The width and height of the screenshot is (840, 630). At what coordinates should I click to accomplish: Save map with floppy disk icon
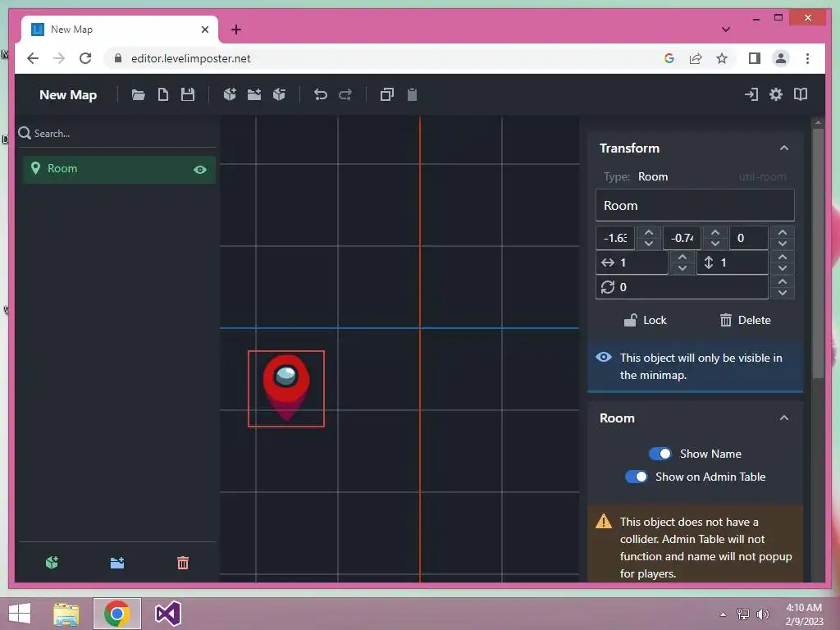pyautogui.click(x=188, y=95)
